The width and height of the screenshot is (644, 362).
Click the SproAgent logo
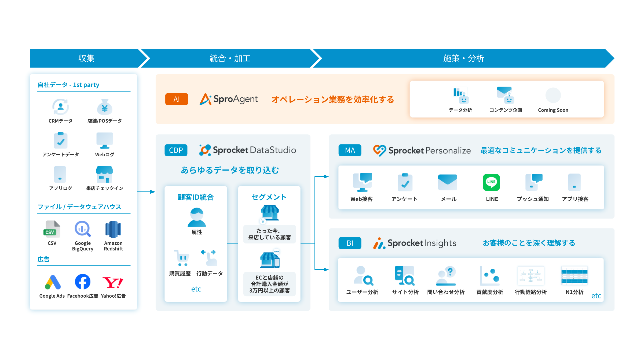tap(229, 99)
